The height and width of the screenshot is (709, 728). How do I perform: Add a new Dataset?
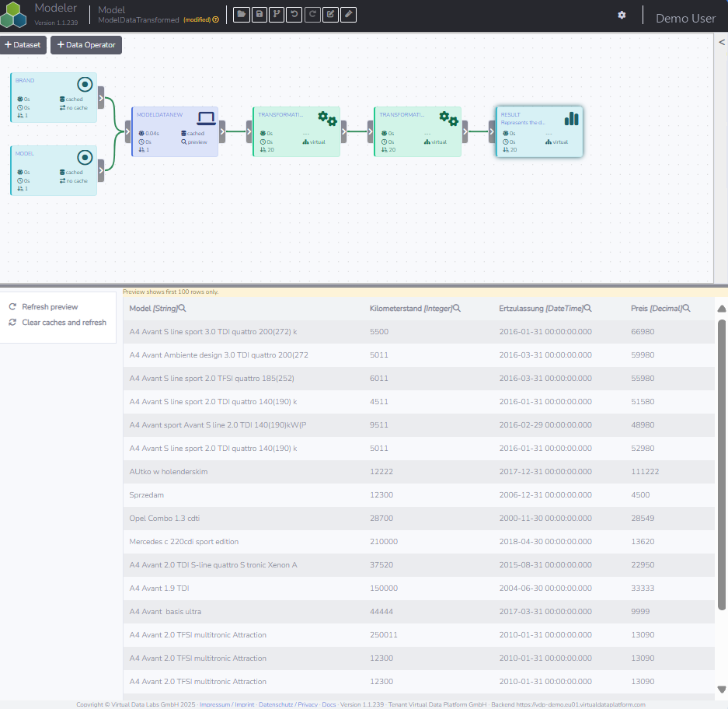(23, 45)
